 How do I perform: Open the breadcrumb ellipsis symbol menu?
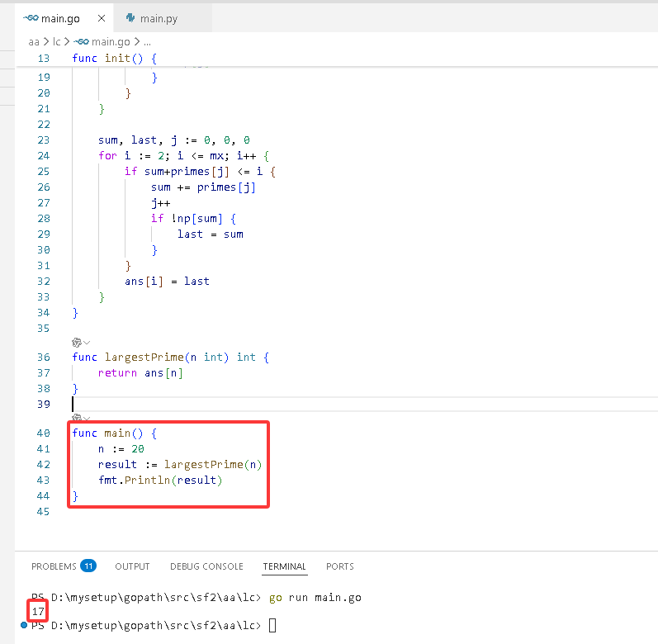pos(147,42)
